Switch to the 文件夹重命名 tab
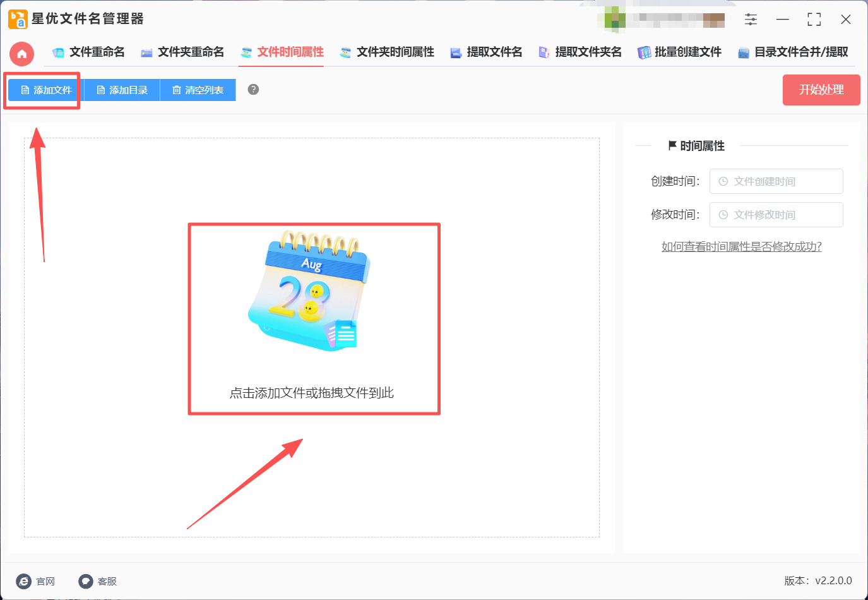Viewport: 868px width, 600px height. (182, 52)
